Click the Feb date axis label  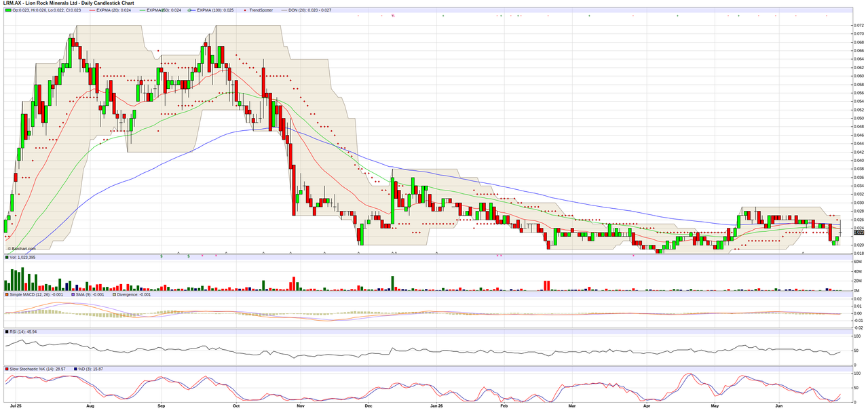pyautogui.click(x=504, y=405)
